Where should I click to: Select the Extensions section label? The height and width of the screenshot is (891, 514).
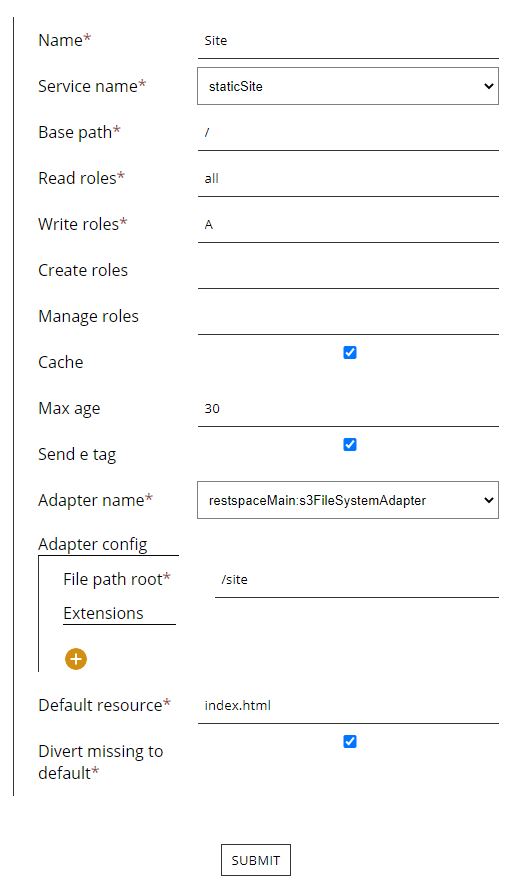click(103, 613)
